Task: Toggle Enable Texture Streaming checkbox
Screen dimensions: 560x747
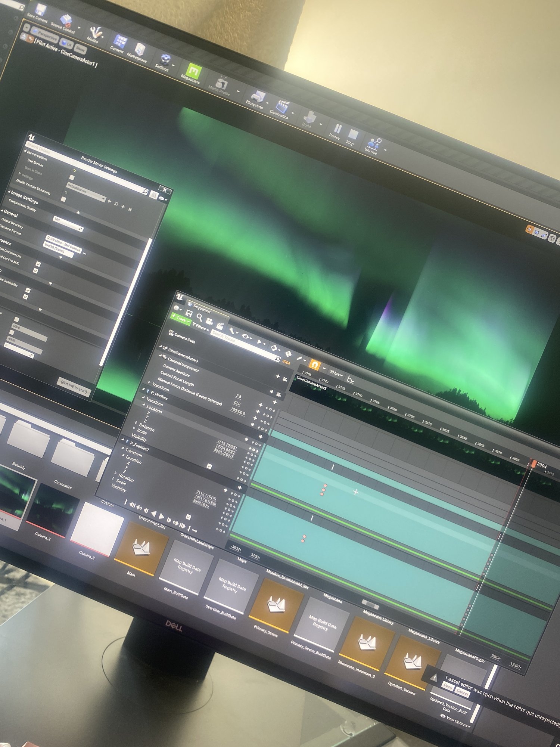Action: click(x=63, y=200)
